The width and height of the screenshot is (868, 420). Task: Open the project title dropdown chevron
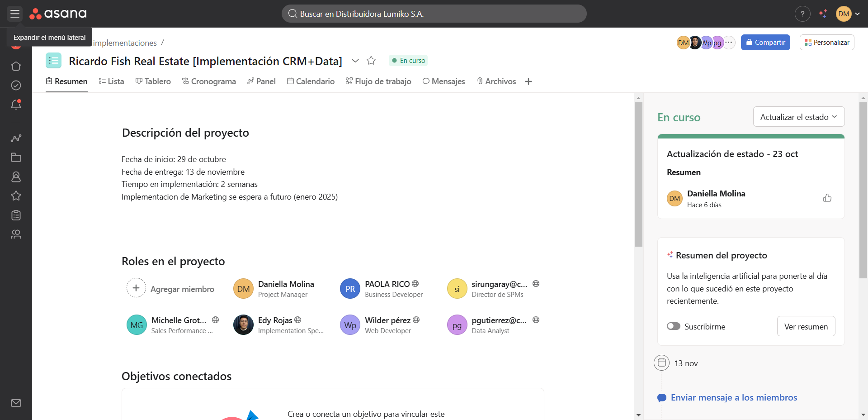coord(355,61)
